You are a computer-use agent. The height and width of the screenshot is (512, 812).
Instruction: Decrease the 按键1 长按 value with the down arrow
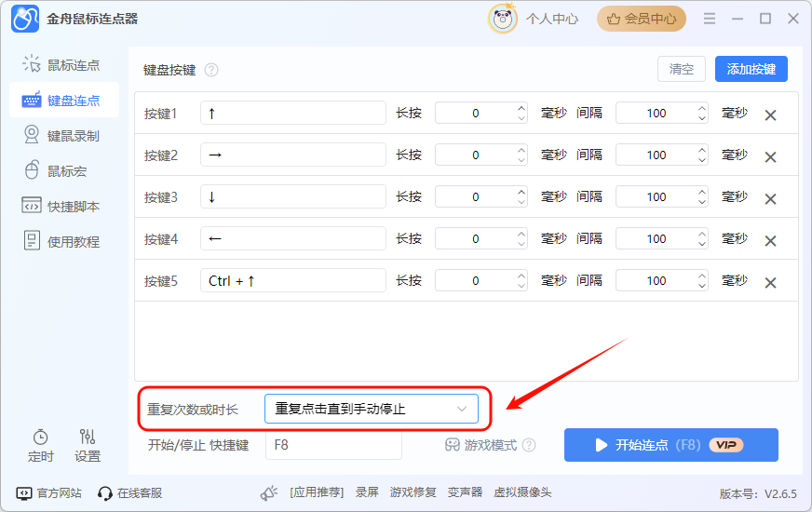tap(521, 118)
